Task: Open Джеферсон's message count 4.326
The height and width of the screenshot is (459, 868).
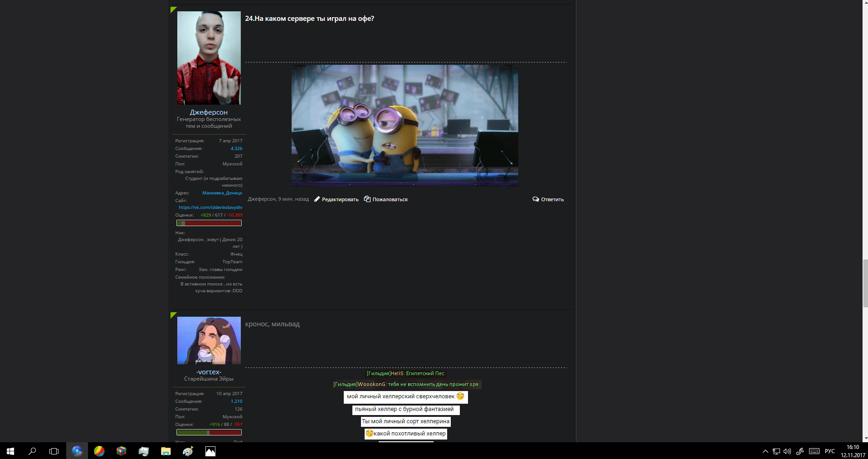Action: (236, 149)
